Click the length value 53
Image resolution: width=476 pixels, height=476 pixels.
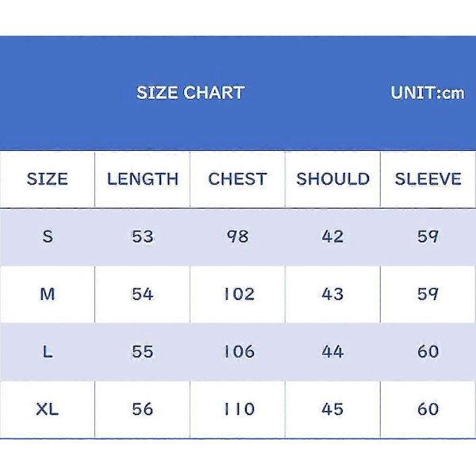point(143,236)
